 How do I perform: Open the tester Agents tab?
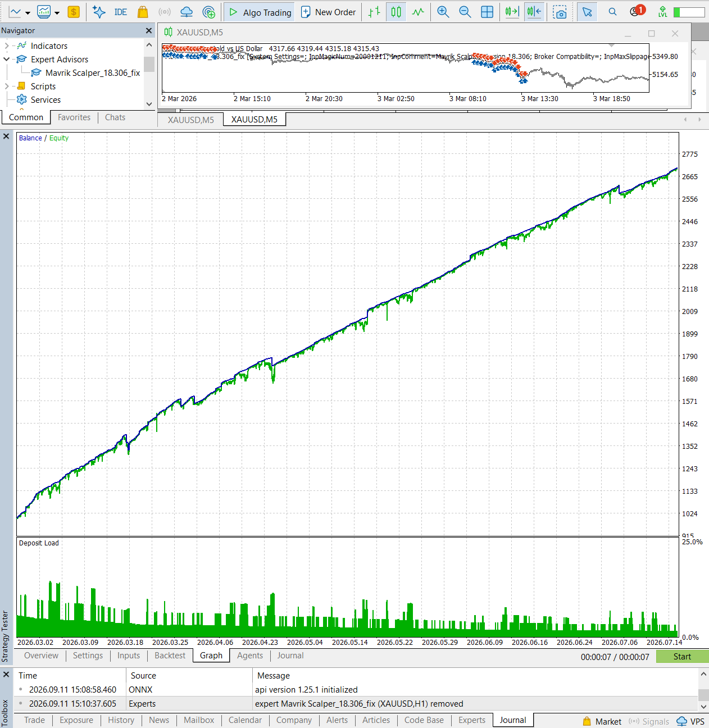[250, 656]
